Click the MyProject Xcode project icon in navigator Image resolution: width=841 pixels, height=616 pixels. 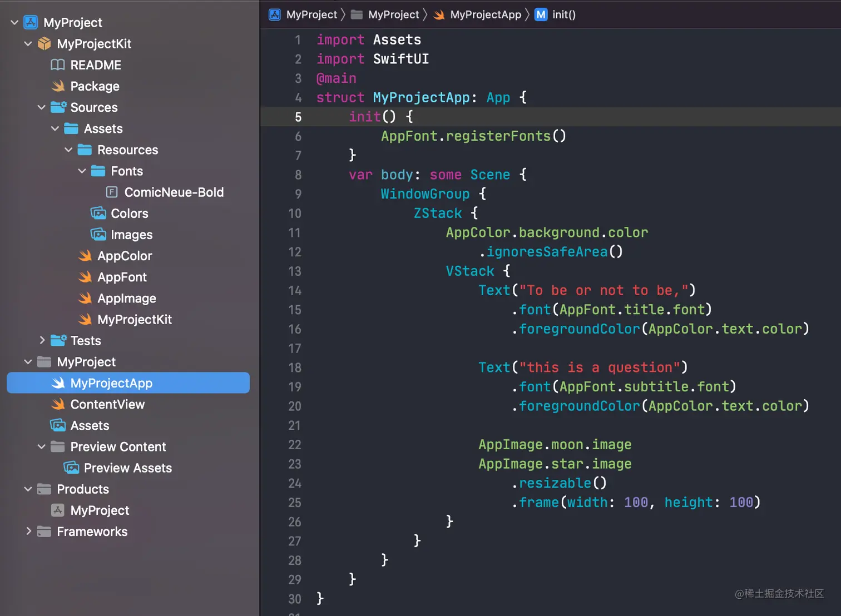point(31,22)
